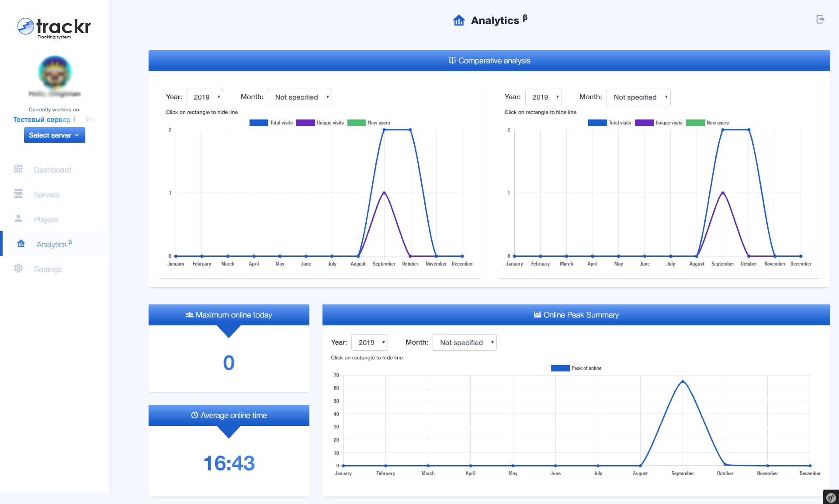Open the Analytics menu item
The width and height of the screenshot is (839, 504).
point(52,245)
